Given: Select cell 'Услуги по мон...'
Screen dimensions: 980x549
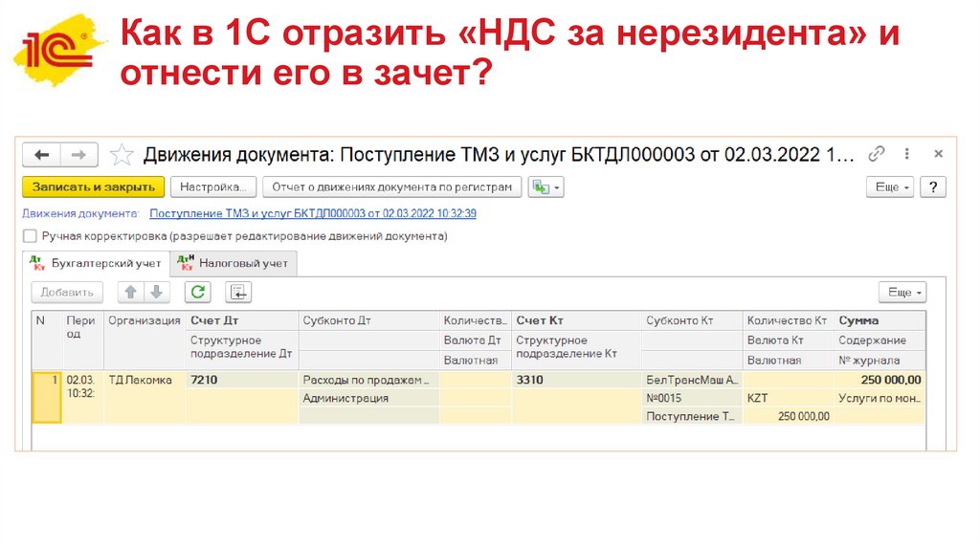Looking at the screenshot, I should tap(880, 398).
